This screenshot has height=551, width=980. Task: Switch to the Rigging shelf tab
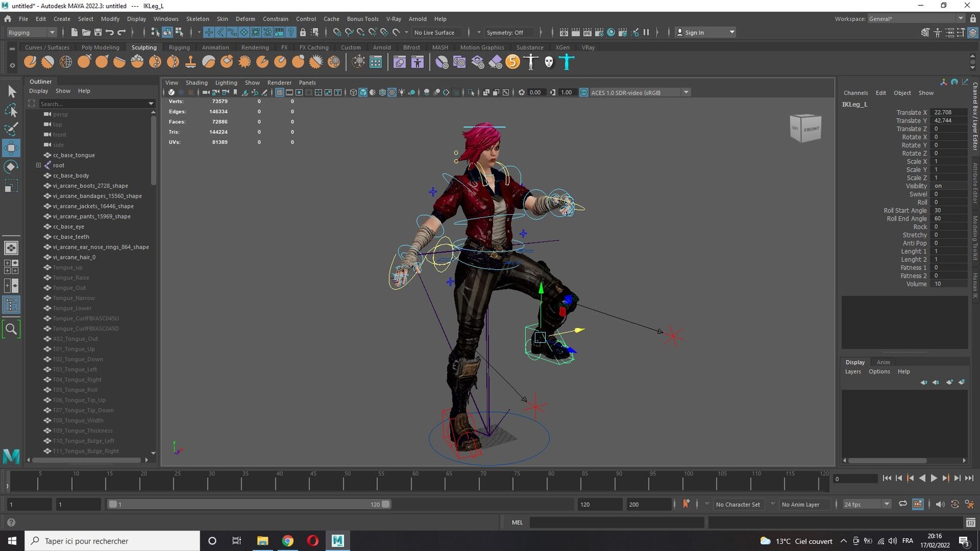pos(179,47)
